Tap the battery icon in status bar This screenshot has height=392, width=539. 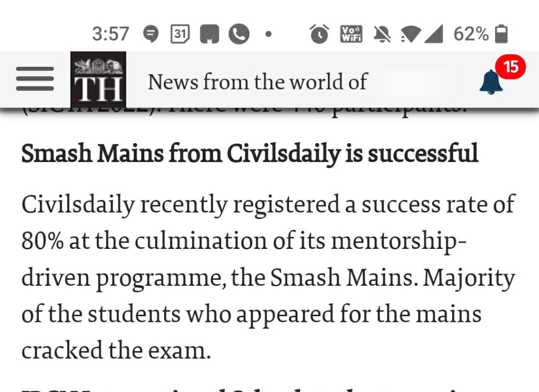[x=502, y=34]
